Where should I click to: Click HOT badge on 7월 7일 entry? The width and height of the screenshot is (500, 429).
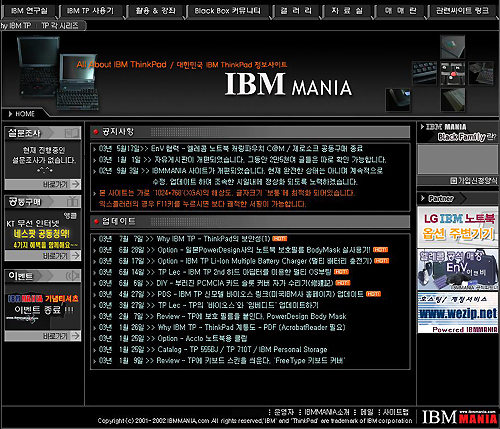(x=280, y=239)
